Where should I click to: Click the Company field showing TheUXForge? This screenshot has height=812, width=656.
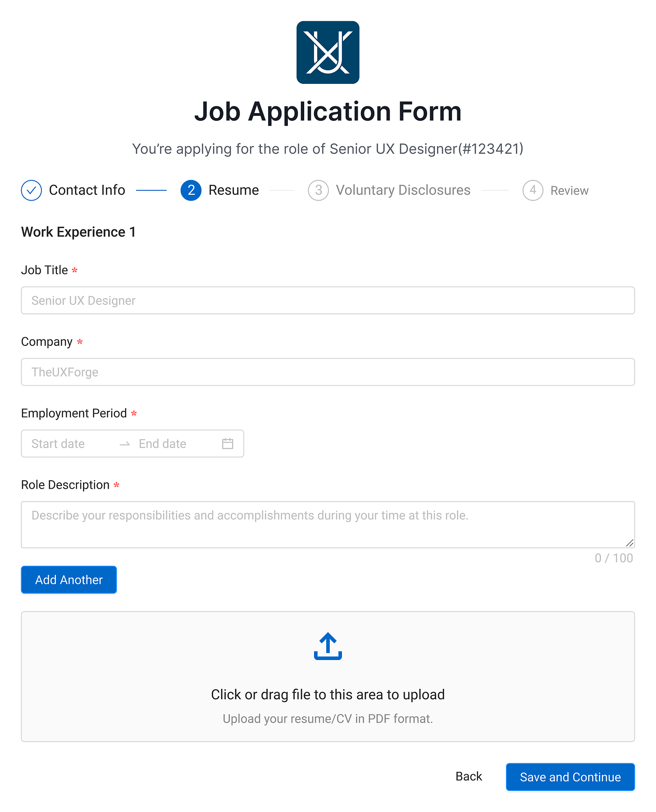point(328,372)
